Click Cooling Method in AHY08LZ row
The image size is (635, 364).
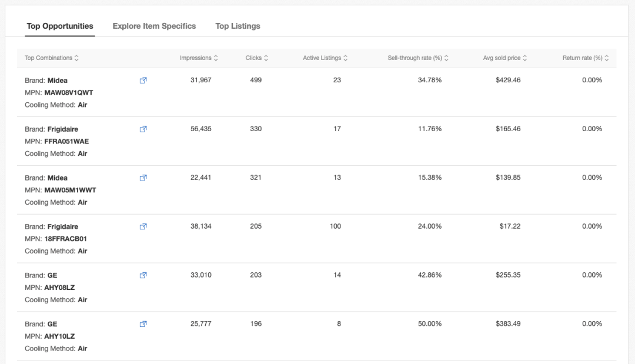[56, 300]
